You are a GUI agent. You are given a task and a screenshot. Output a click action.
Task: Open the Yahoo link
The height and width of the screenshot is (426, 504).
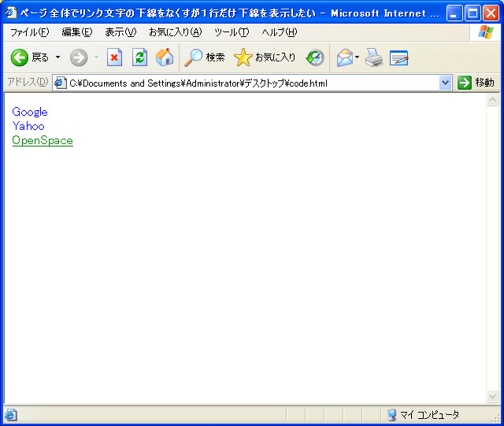28,126
